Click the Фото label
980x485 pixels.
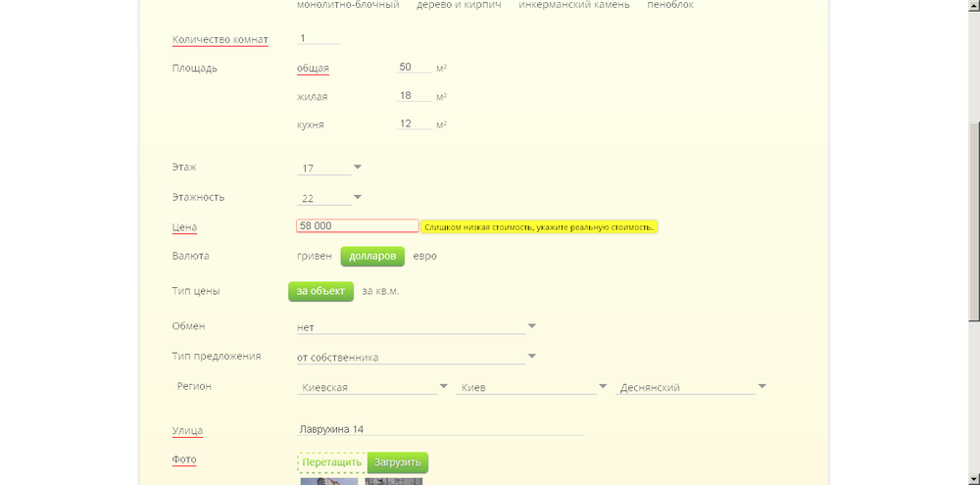[x=184, y=460]
